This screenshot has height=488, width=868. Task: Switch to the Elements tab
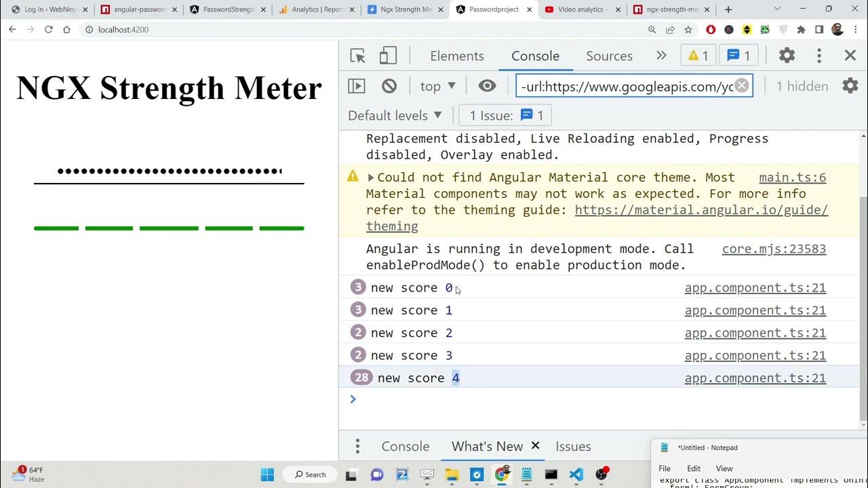point(456,56)
